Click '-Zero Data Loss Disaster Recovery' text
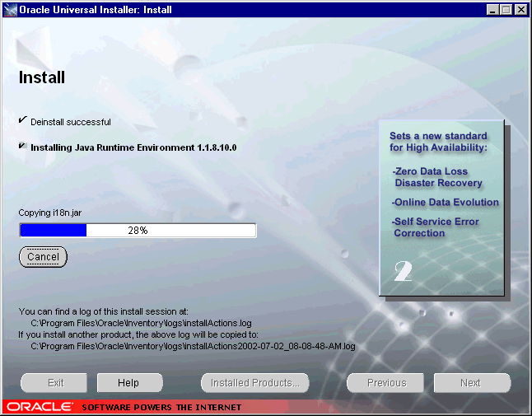Viewport: 532px width, 416px height. click(x=437, y=177)
